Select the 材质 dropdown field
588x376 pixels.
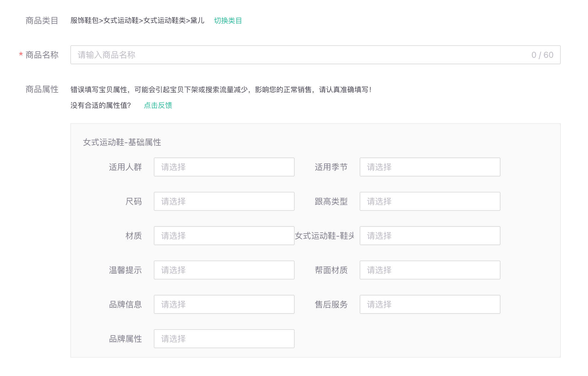coord(224,236)
